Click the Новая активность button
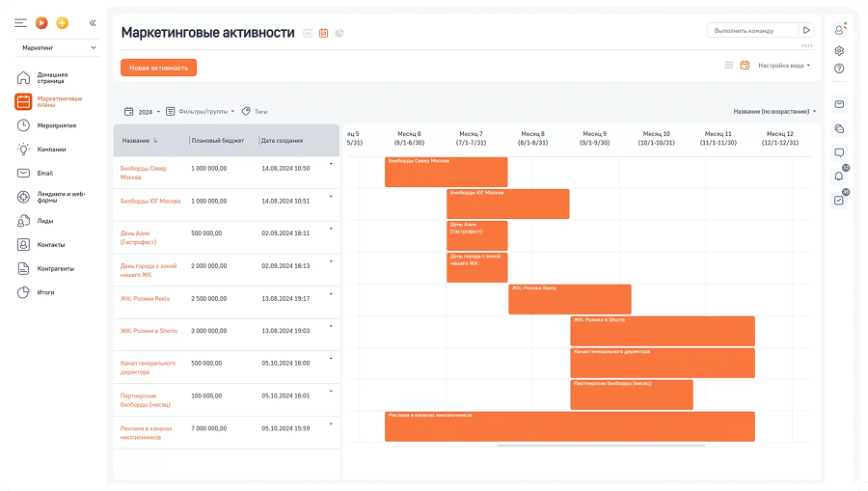868x491 pixels. pos(158,68)
